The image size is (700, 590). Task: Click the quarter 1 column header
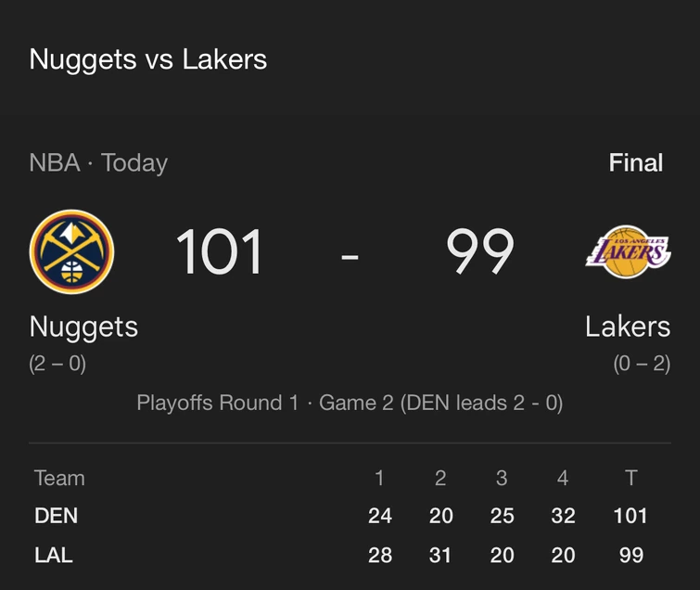(379, 478)
